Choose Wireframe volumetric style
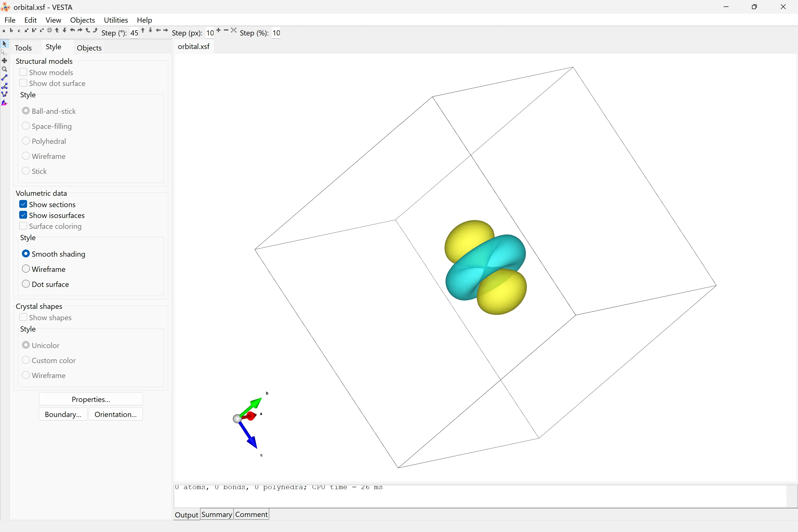 (26, 269)
